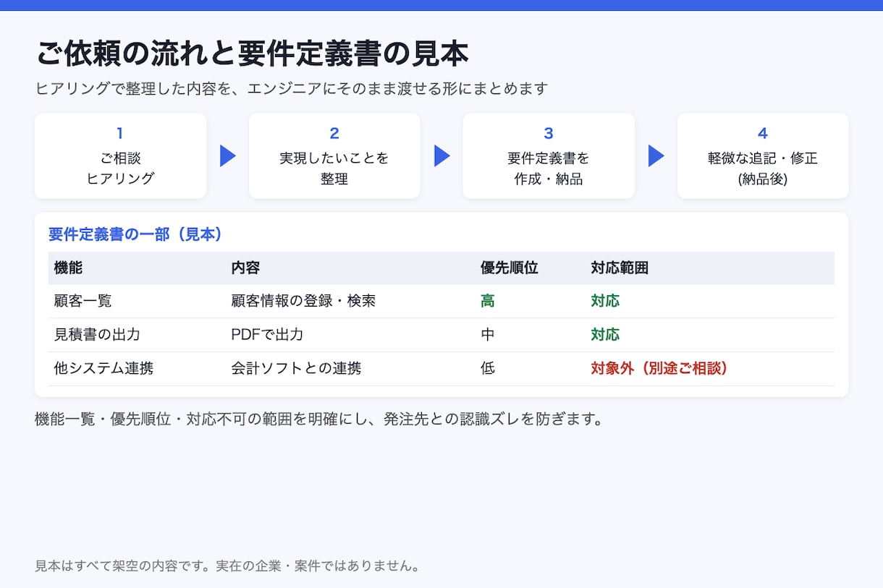This screenshot has width=883, height=588.
Task: Click the subtitle starting with ヒアリングで整理した内容を
Action: (291, 89)
